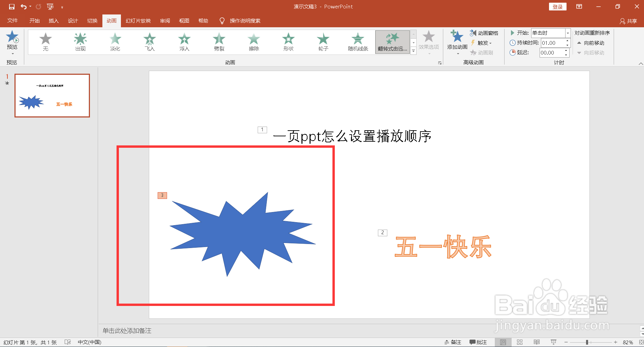
Task: Apply the 随机线条 random bars animation
Action: pyautogui.click(x=358, y=42)
